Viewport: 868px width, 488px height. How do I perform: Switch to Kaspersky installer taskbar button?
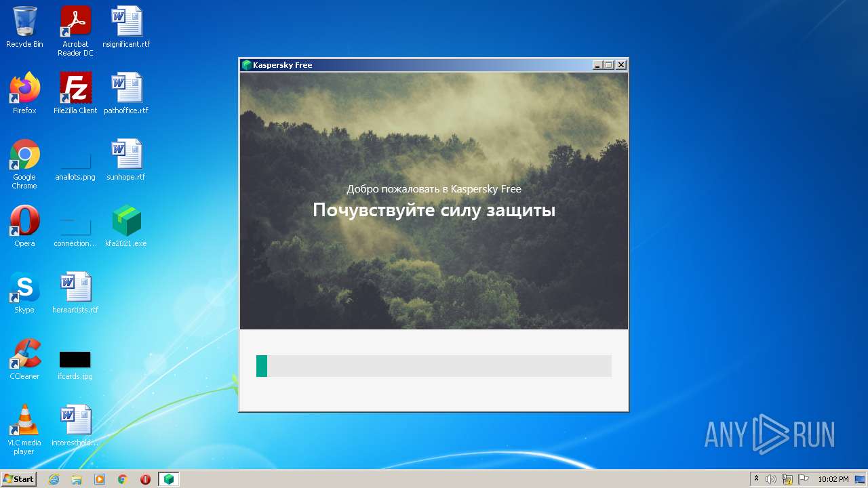pyautogui.click(x=168, y=479)
